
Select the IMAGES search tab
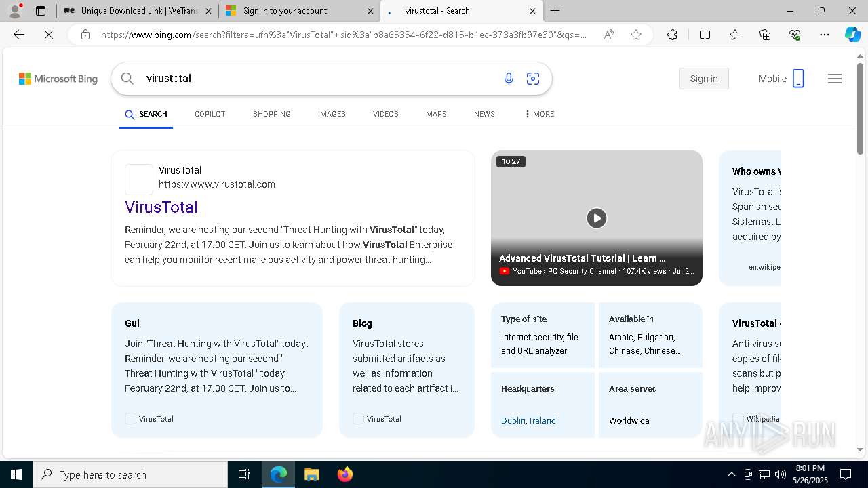tap(332, 114)
